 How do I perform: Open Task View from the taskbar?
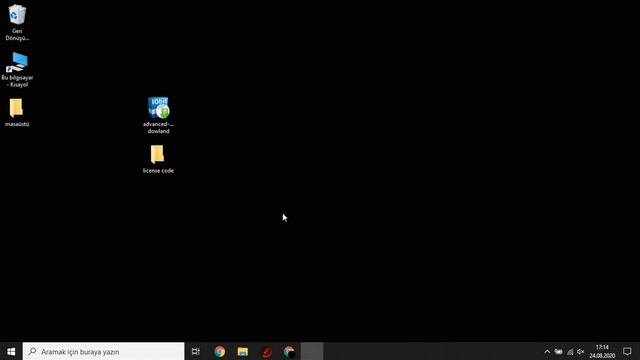(196, 351)
